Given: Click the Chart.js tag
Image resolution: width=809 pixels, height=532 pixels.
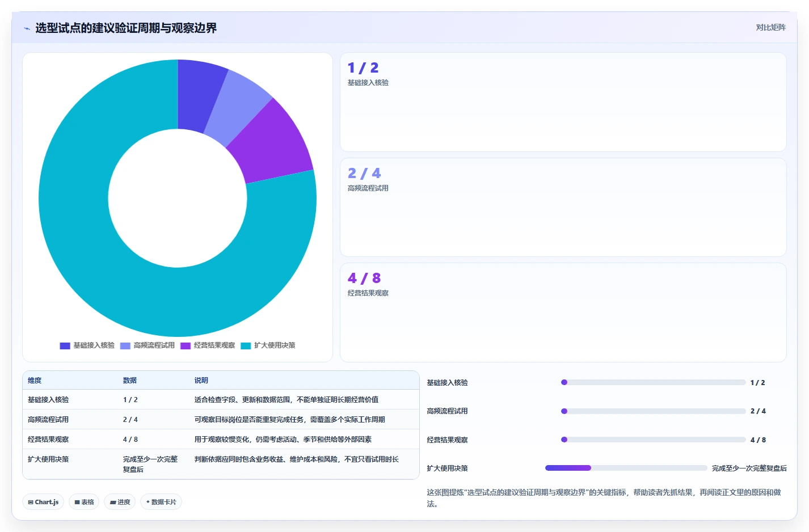Looking at the screenshot, I should click(x=43, y=502).
